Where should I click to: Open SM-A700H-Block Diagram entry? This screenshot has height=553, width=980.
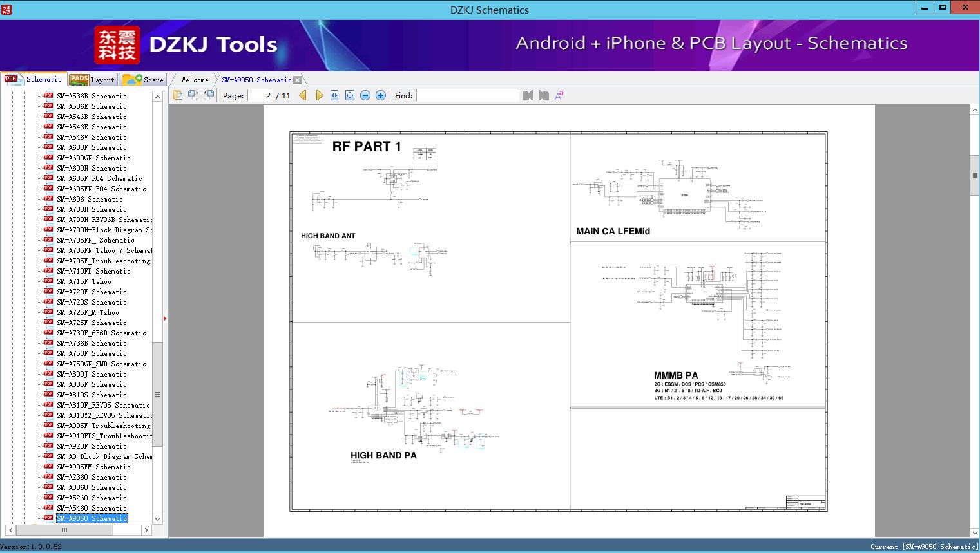coord(104,230)
